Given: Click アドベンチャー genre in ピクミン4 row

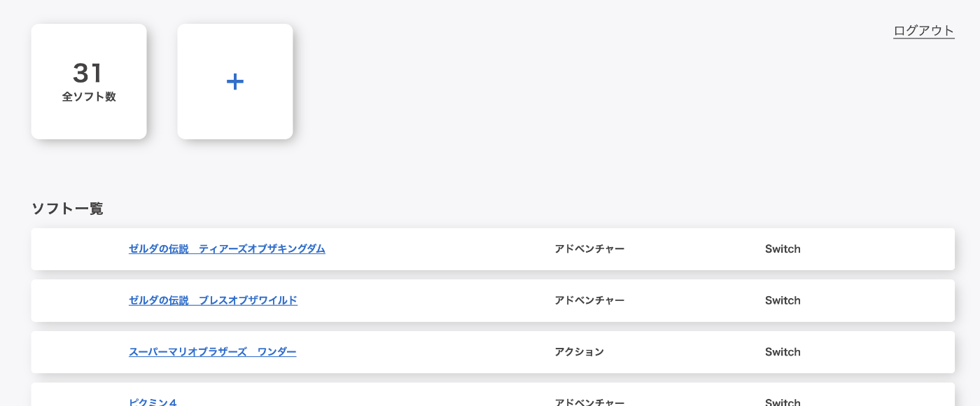Looking at the screenshot, I should [589, 402].
